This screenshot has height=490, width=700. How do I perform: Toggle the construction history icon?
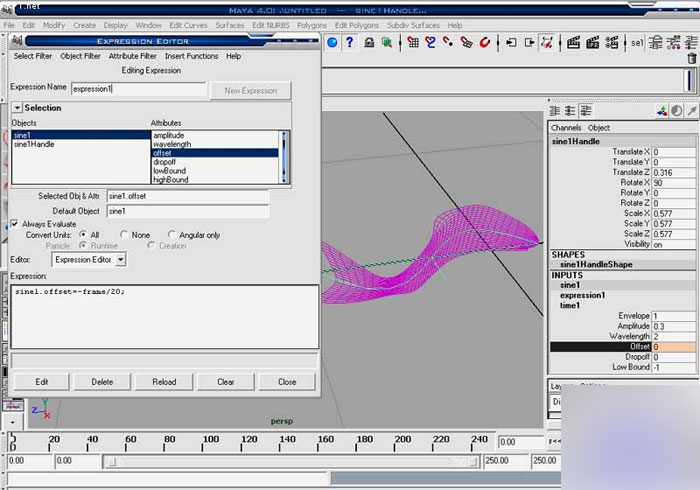coord(547,43)
